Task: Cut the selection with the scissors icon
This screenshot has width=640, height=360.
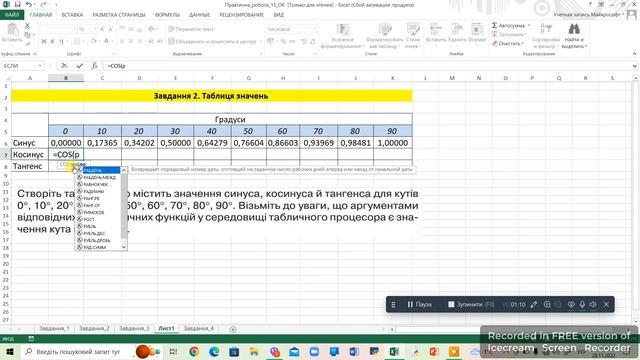Action: pyautogui.click(x=27, y=25)
